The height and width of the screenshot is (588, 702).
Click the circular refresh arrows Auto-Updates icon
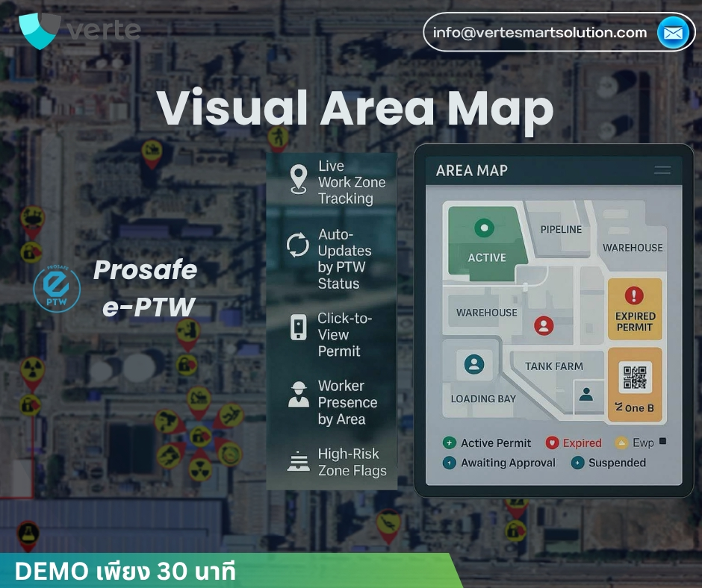pos(298,245)
